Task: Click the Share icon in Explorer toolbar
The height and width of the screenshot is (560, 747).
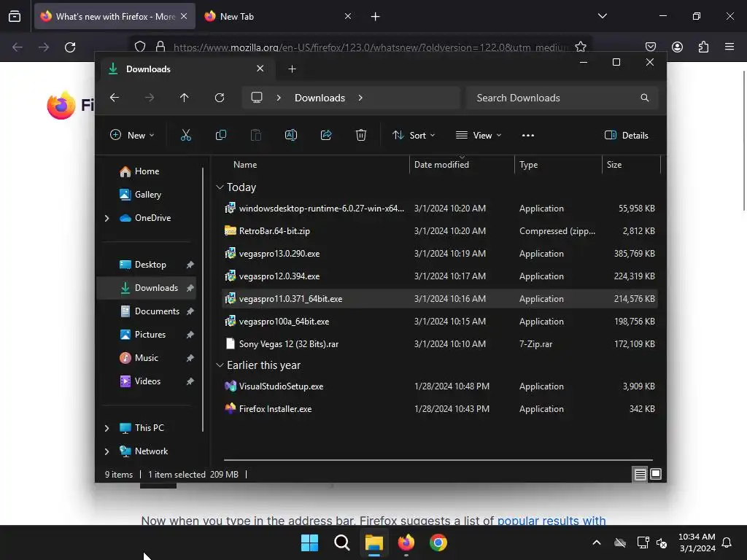Action: coord(326,135)
